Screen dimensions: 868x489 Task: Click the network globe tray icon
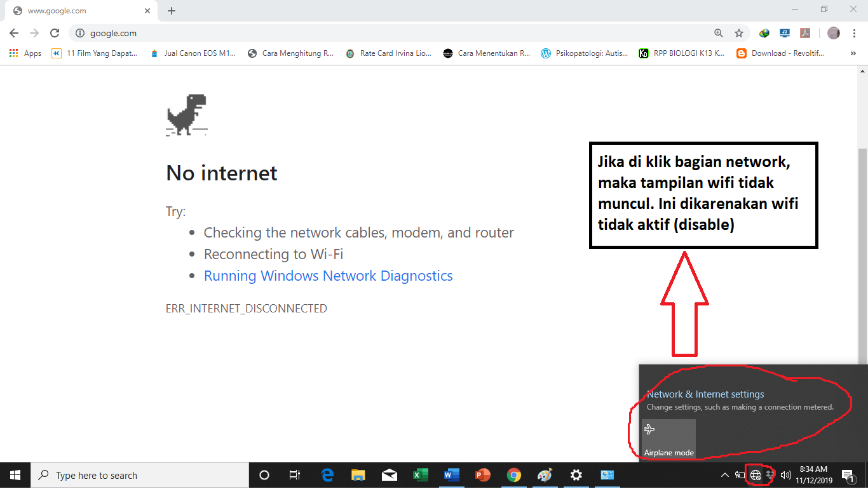click(756, 475)
